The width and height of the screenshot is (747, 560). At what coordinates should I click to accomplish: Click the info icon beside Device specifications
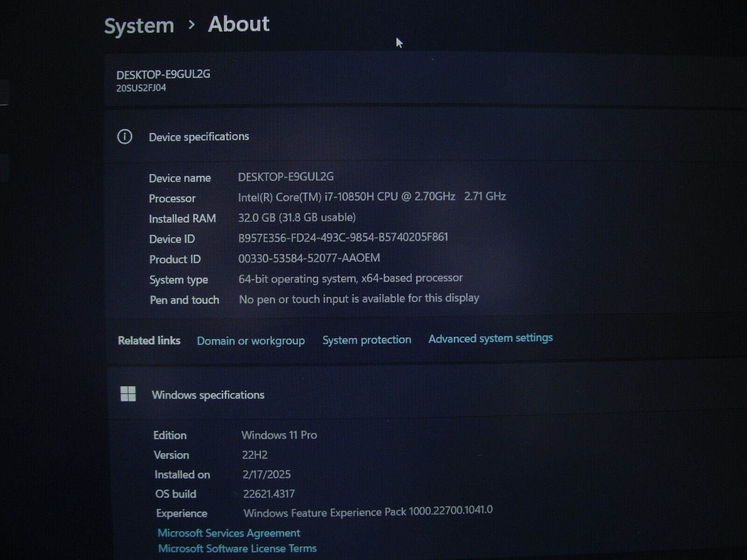[x=125, y=137]
